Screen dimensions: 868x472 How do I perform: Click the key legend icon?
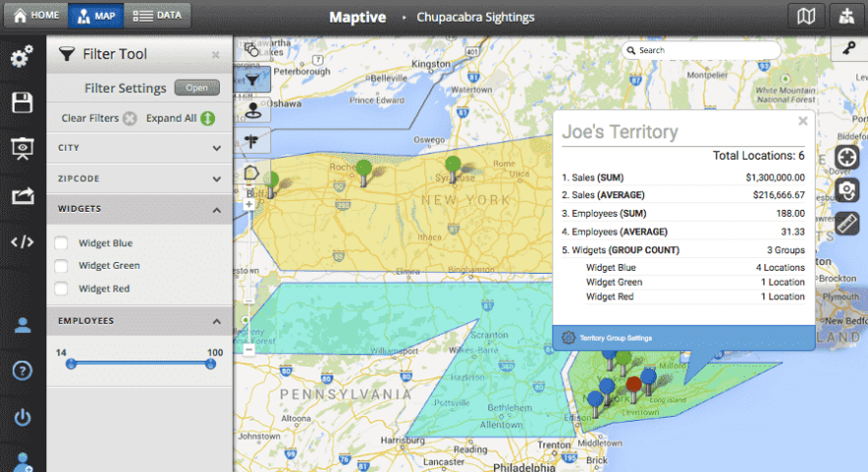point(849,48)
